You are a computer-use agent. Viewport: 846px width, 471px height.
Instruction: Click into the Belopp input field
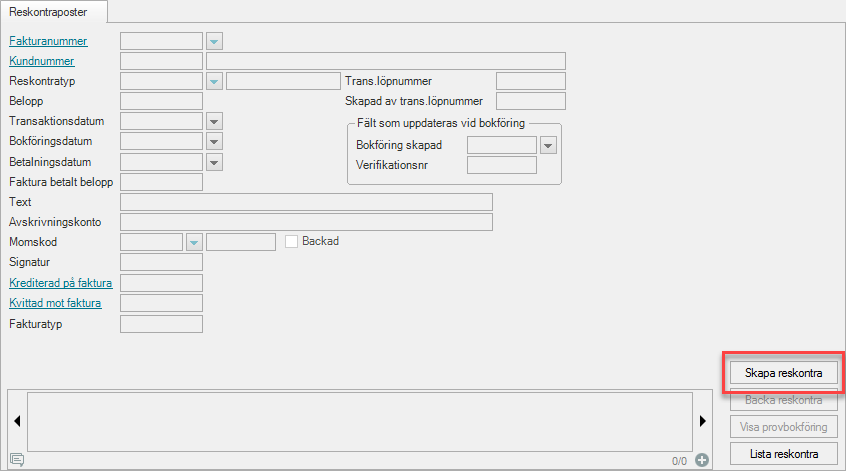pos(161,101)
